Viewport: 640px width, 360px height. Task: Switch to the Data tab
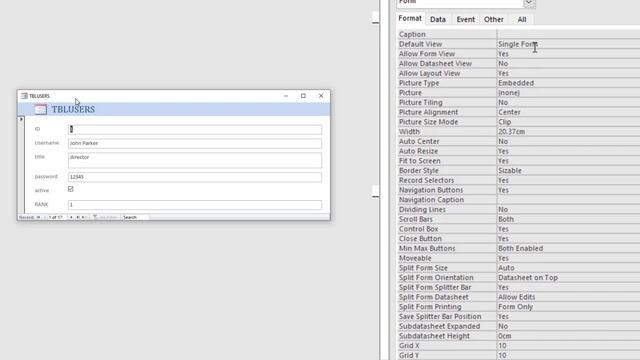(438, 19)
